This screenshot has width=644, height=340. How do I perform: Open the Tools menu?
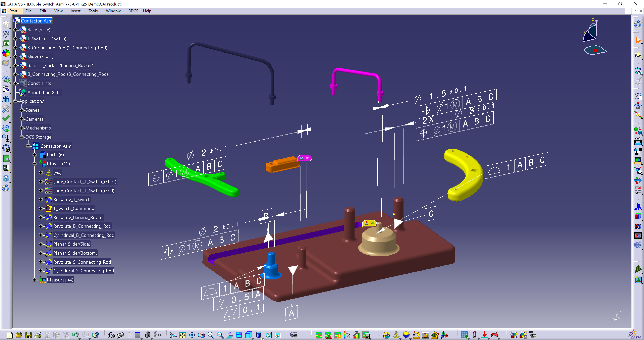pos(93,11)
